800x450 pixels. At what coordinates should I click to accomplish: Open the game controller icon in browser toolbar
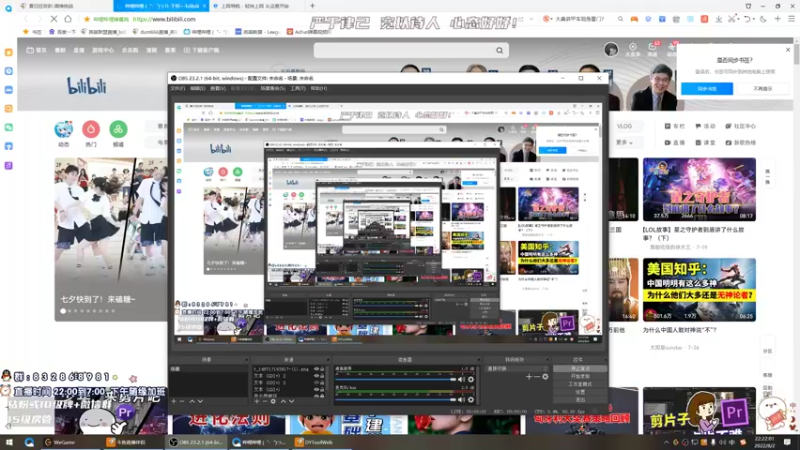click(x=634, y=19)
